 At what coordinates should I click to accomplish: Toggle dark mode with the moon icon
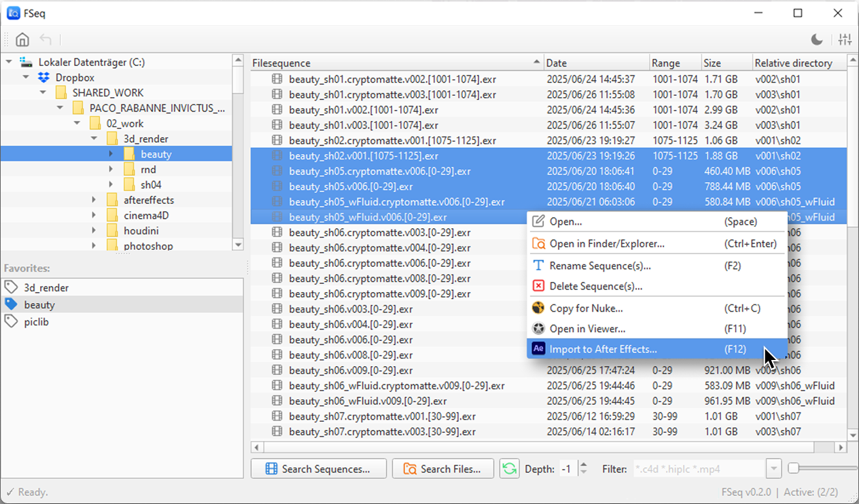(x=816, y=39)
